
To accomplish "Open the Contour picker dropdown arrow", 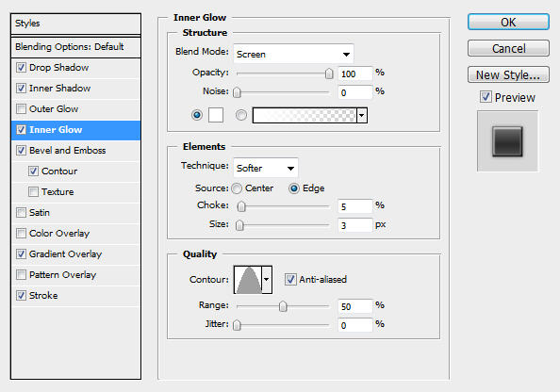I will 267,280.
